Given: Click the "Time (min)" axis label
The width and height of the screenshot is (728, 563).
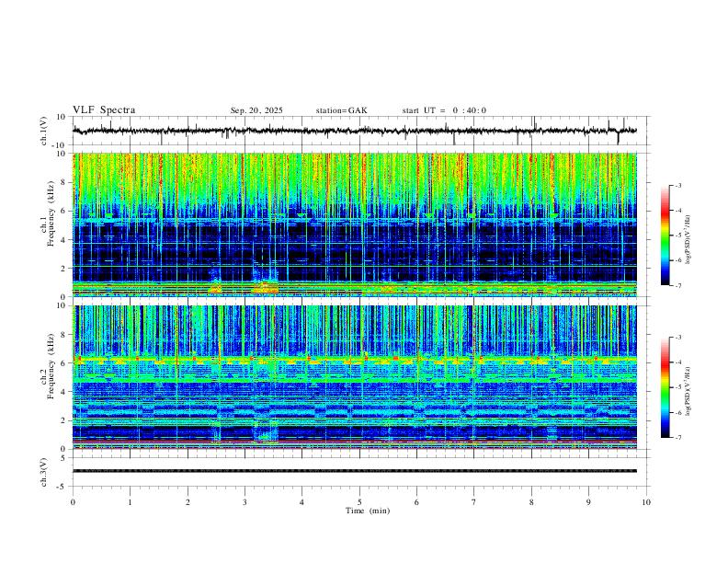Looking at the screenshot, I should click(368, 511).
